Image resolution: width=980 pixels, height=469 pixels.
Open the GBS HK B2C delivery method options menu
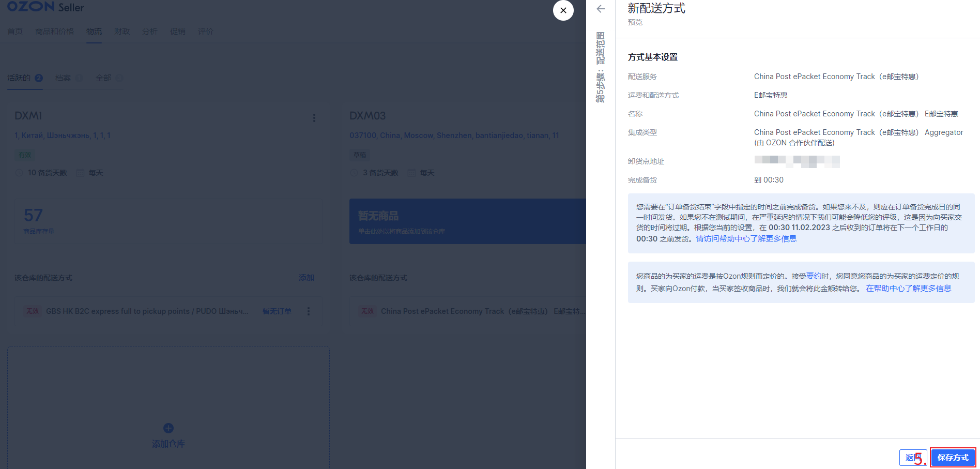pyautogui.click(x=309, y=311)
